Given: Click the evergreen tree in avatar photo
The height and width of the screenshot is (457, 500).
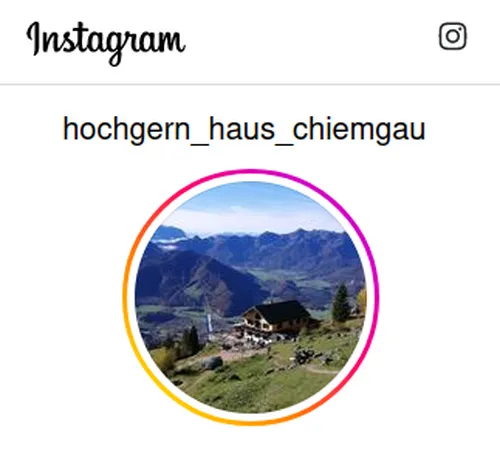Looking at the screenshot, I should tap(342, 303).
